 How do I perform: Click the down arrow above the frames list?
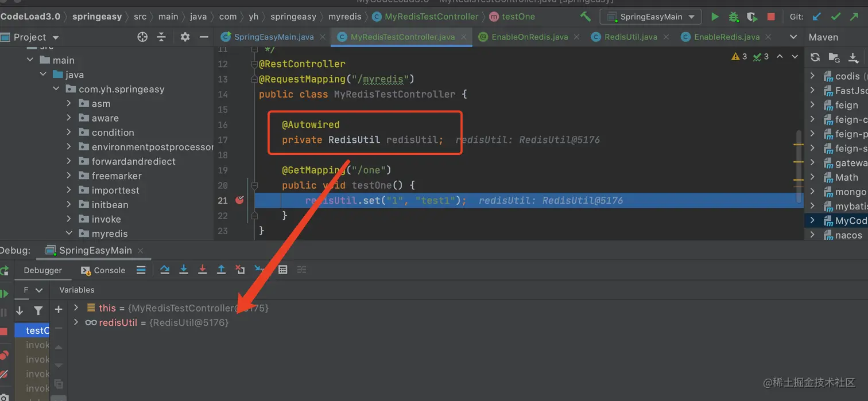(x=20, y=310)
